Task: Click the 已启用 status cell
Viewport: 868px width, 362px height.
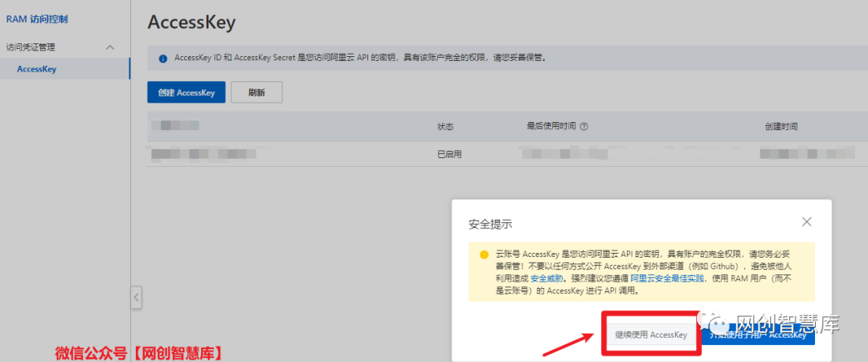Action: click(x=449, y=154)
